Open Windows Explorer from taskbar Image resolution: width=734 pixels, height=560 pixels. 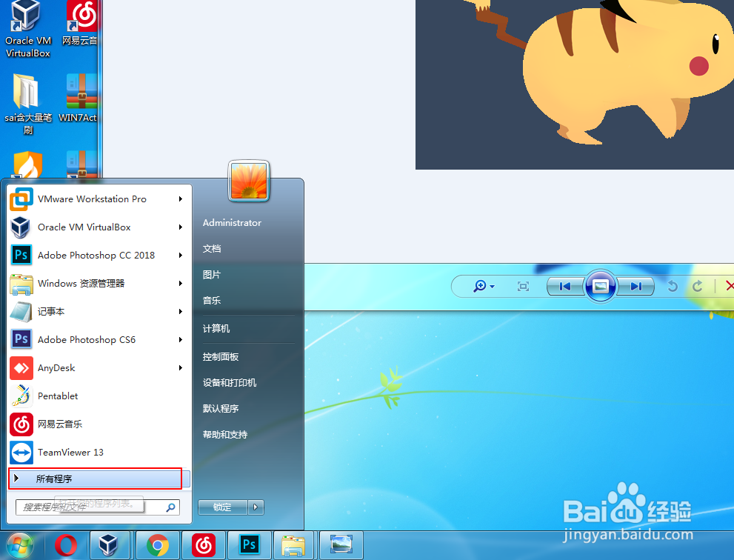[x=293, y=546]
